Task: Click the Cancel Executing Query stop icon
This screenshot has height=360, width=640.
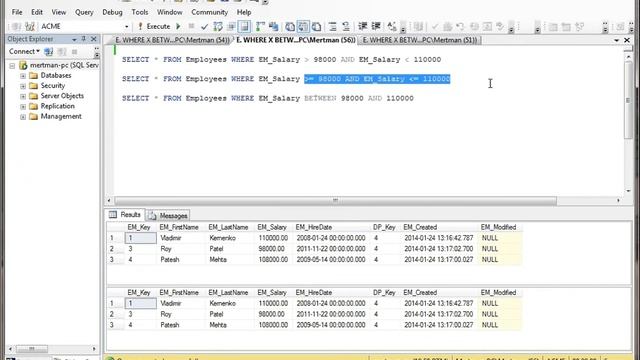Action: [191, 27]
